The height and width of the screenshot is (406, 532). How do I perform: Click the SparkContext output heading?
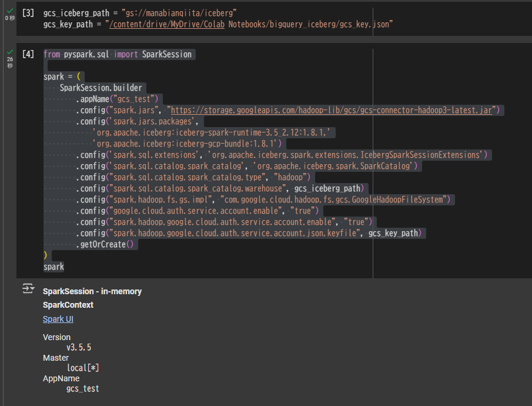pyautogui.click(x=68, y=305)
